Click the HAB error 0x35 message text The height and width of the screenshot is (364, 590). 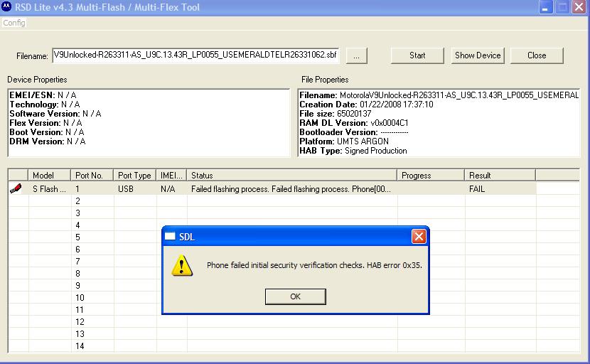click(x=315, y=265)
